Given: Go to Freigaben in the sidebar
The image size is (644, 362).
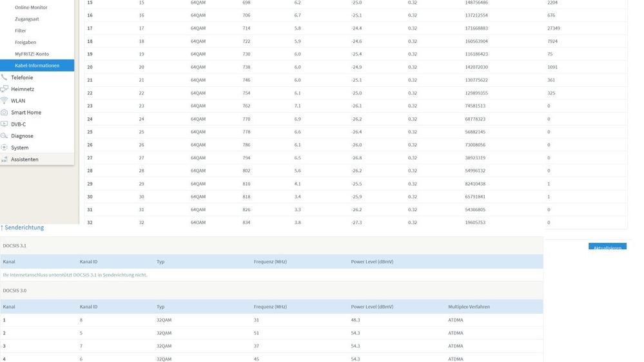Looking at the screenshot, I should click(x=26, y=43).
